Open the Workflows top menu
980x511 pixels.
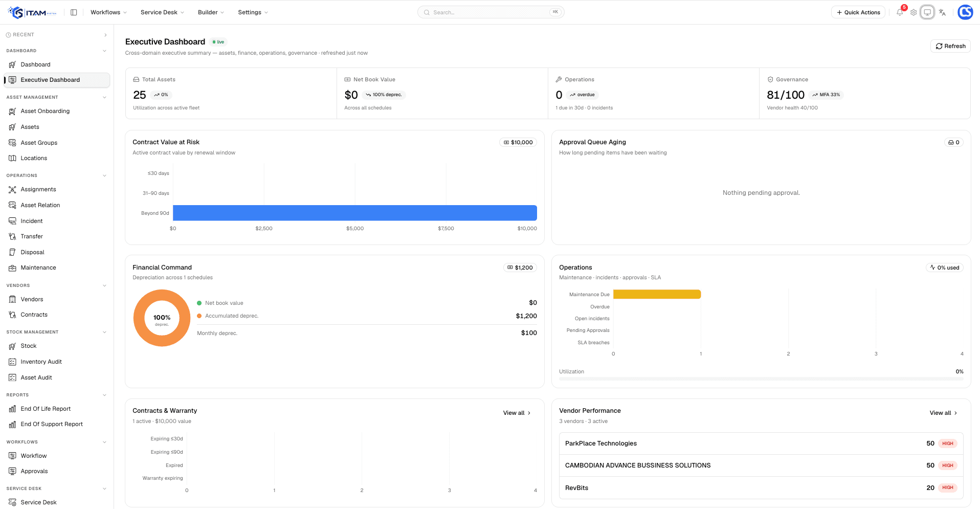108,12
